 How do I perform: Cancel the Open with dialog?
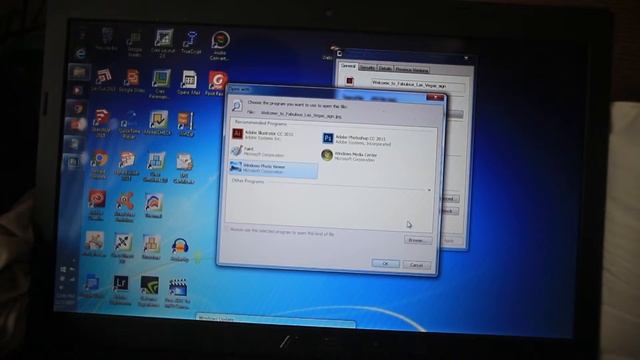(x=416, y=265)
